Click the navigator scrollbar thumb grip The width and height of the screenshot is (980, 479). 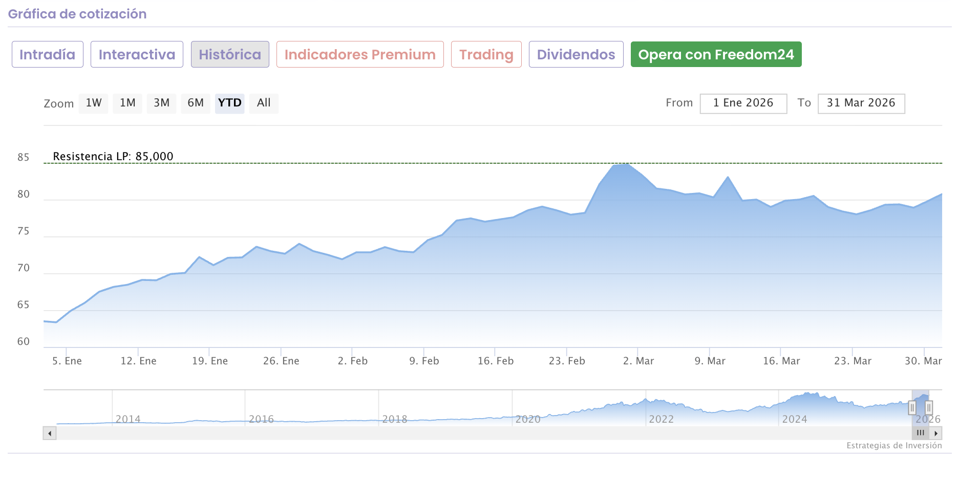pyautogui.click(x=920, y=433)
